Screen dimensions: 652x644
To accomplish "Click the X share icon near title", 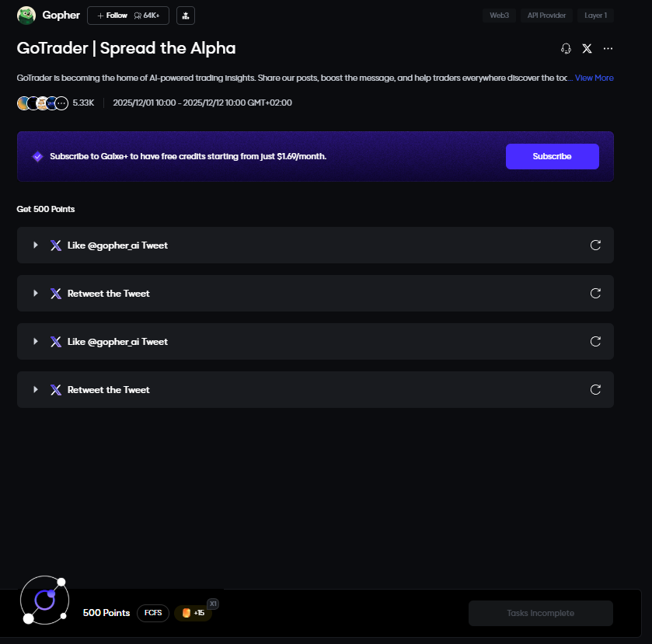I will 587,48.
